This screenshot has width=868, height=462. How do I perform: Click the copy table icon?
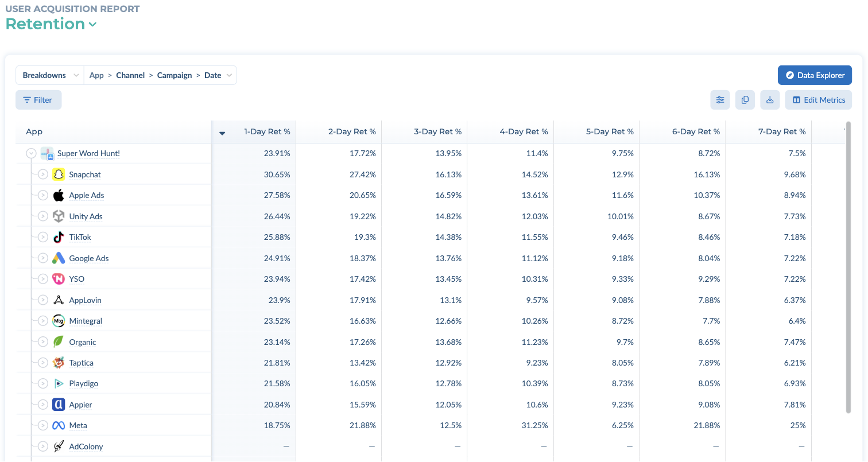[745, 100]
